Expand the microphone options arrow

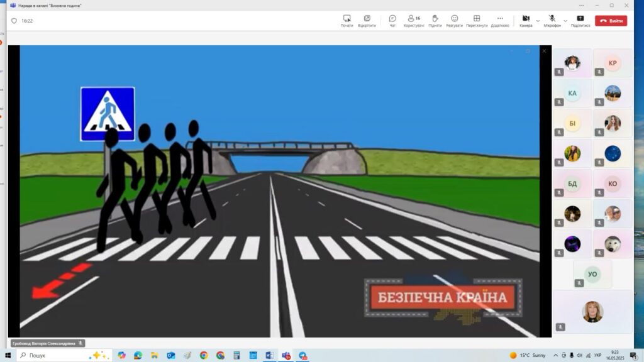565,21
